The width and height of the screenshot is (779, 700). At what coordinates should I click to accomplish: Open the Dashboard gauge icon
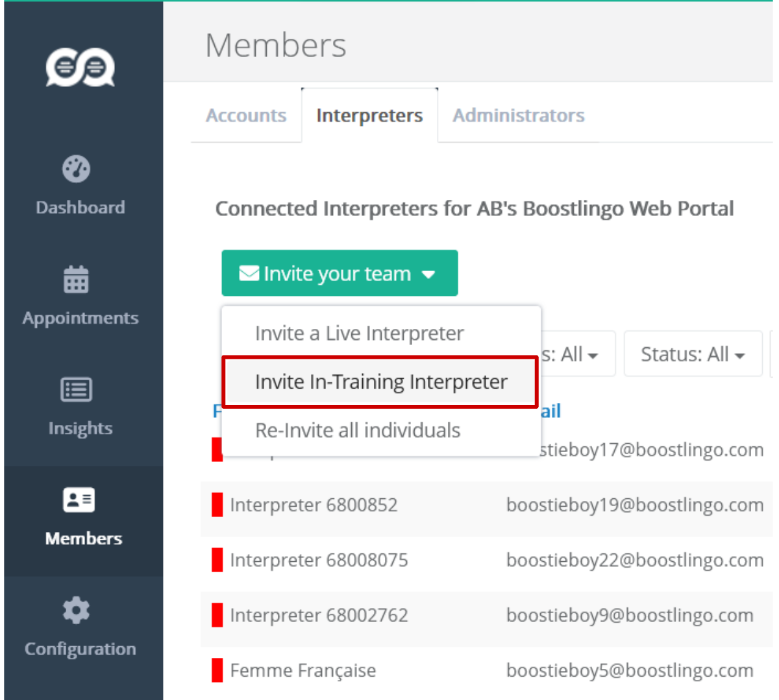click(x=77, y=169)
